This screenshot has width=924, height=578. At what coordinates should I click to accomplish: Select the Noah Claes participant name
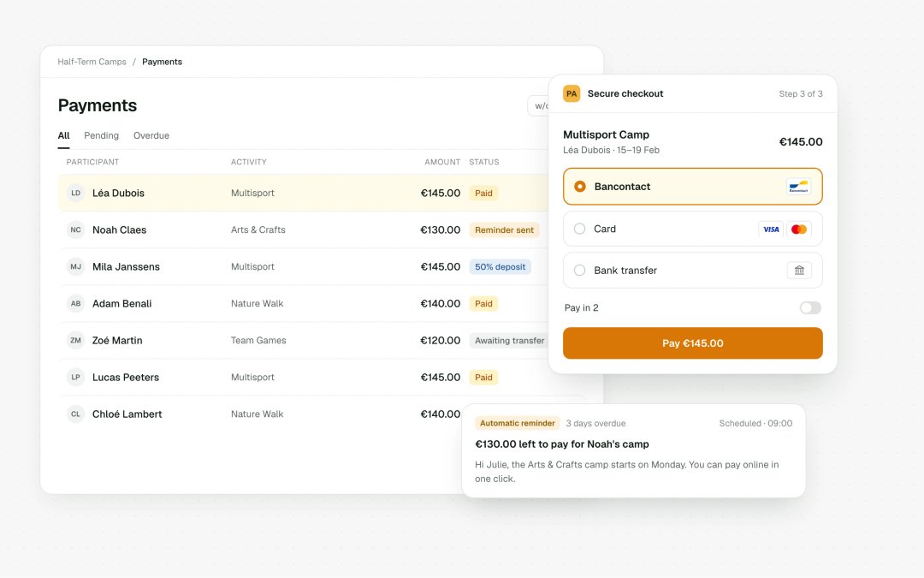point(120,230)
